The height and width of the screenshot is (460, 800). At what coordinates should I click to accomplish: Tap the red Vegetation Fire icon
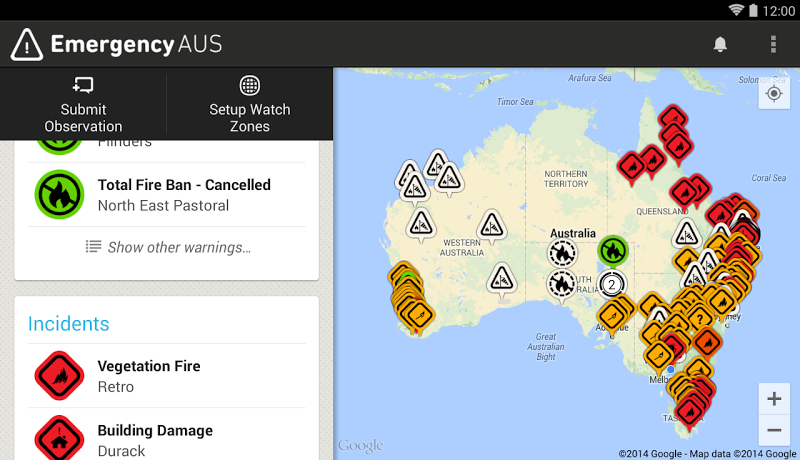coord(59,376)
